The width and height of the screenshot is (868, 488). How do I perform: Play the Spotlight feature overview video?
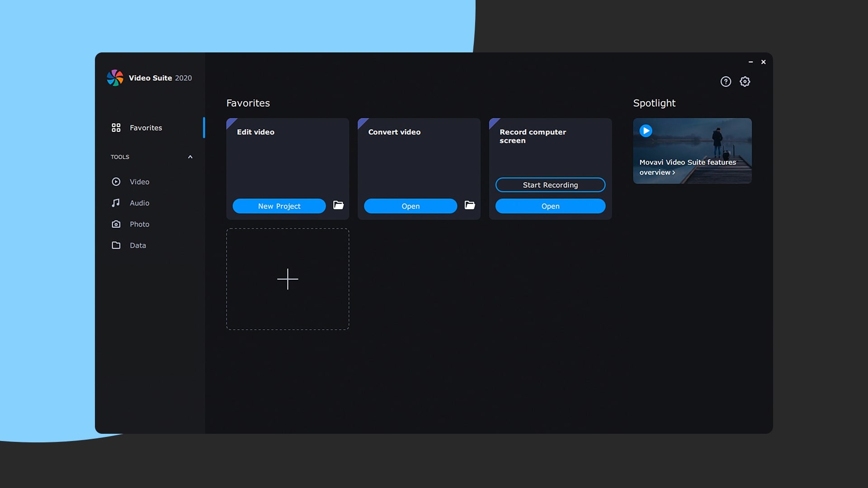point(645,130)
